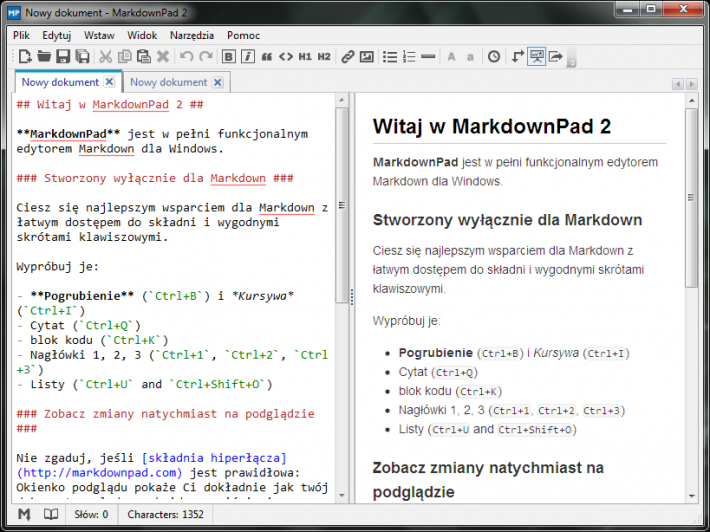
Task: Click the MarkdownPad app icon in title bar
Action: coord(14,12)
